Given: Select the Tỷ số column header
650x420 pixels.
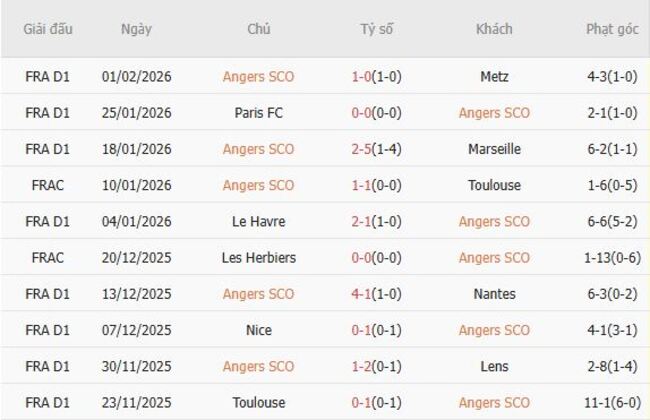Looking at the screenshot, I should (376, 29).
